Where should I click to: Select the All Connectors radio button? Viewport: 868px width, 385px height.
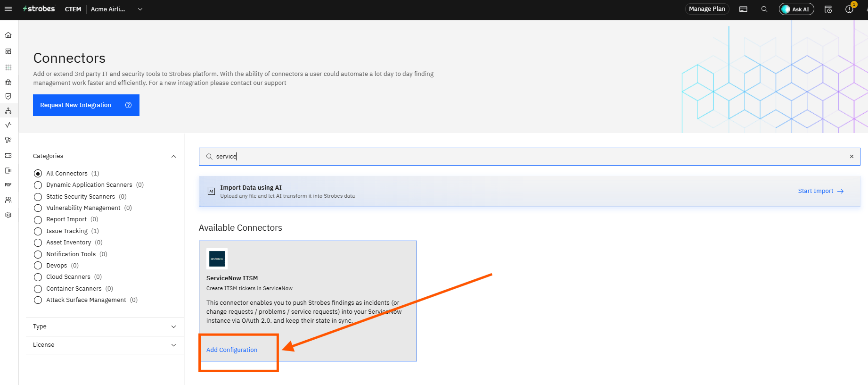tap(38, 174)
